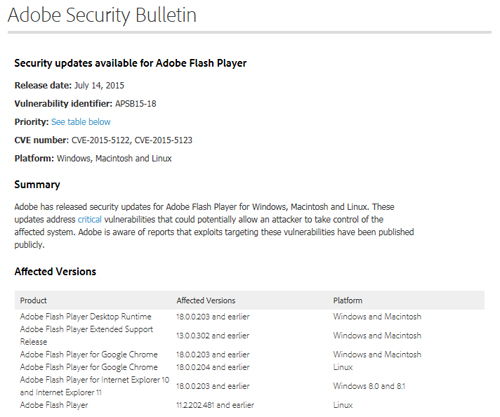
Task: Click the Release date July 14, 2015 text
Action: tap(69, 86)
